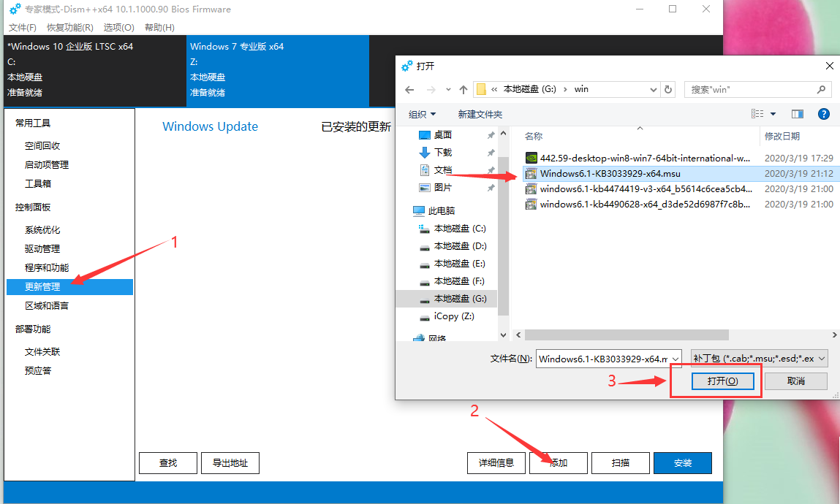Select Windows6.1-KB3033929-x64.msu file
840x504 pixels.
tap(610, 174)
